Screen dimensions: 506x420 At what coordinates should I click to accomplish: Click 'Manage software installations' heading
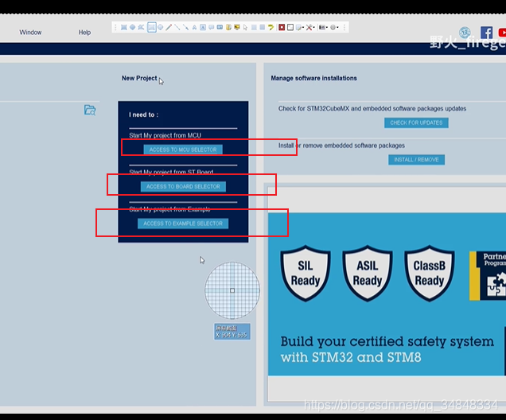pos(313,78)
